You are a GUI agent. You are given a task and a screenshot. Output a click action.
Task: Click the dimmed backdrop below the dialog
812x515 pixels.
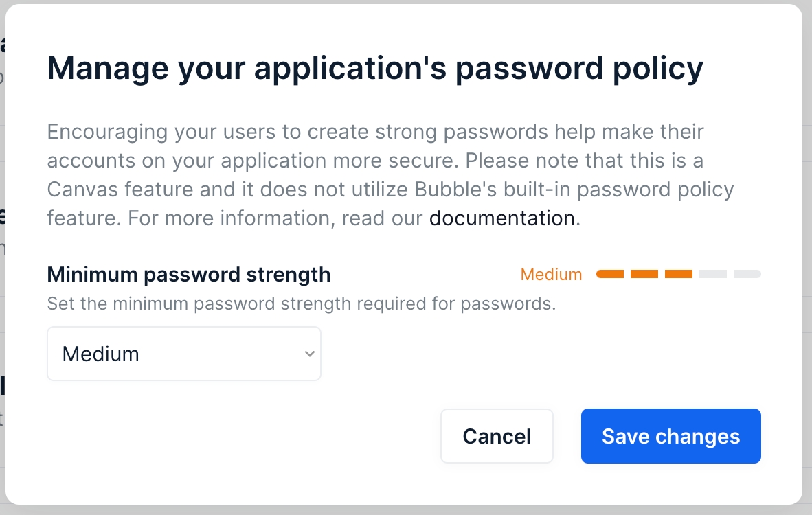(405, 510)
